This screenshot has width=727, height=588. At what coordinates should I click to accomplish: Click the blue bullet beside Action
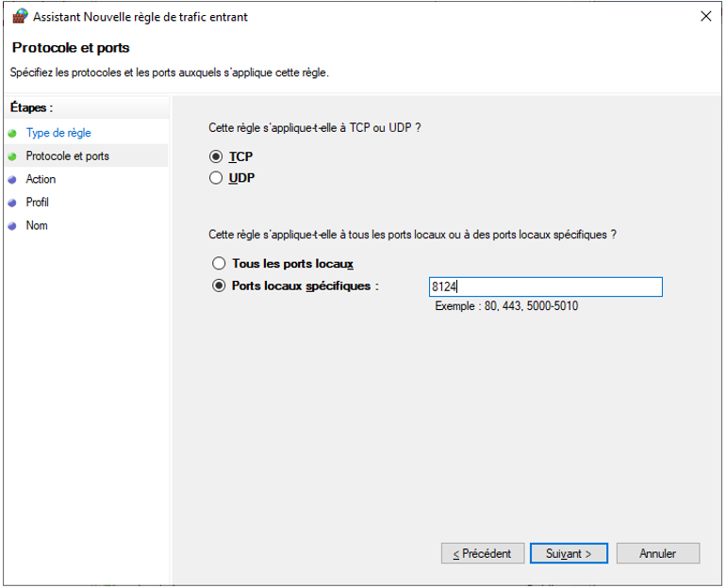click(12, 179)
